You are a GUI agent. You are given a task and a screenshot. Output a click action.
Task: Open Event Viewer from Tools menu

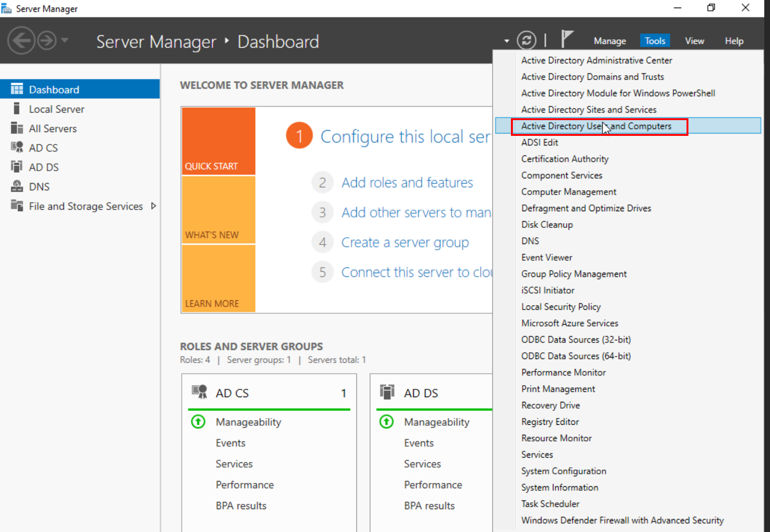[x=546, y=257]
